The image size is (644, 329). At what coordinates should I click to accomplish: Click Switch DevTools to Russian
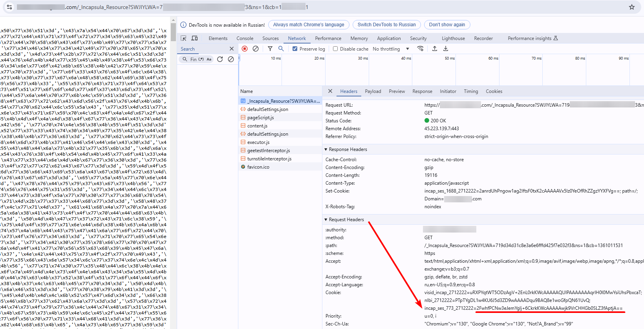coord(386,25)
